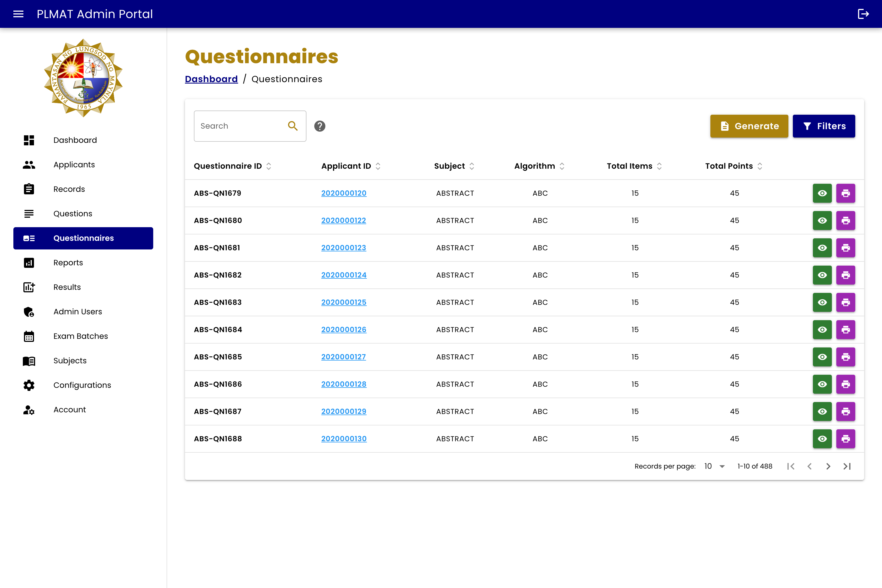Navigate to Admin Users in sidebar
The image size is (882, 588).
(x=77, y=312)
